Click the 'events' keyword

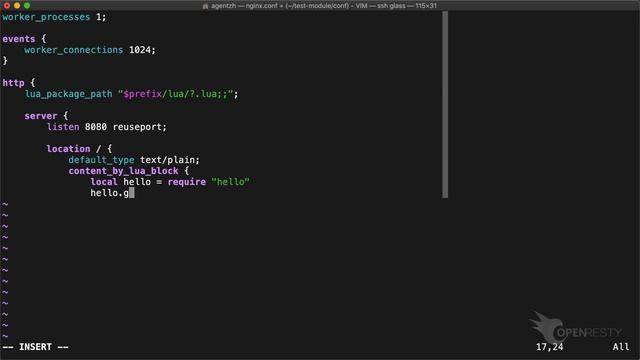(19, 39)
